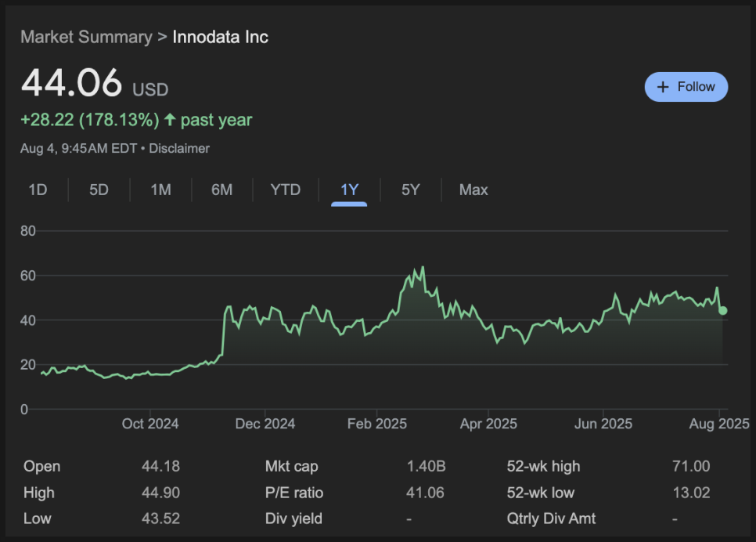Click the 44.06 price value
This screenshot has width=756, height=542.
(x=71, y=82)
